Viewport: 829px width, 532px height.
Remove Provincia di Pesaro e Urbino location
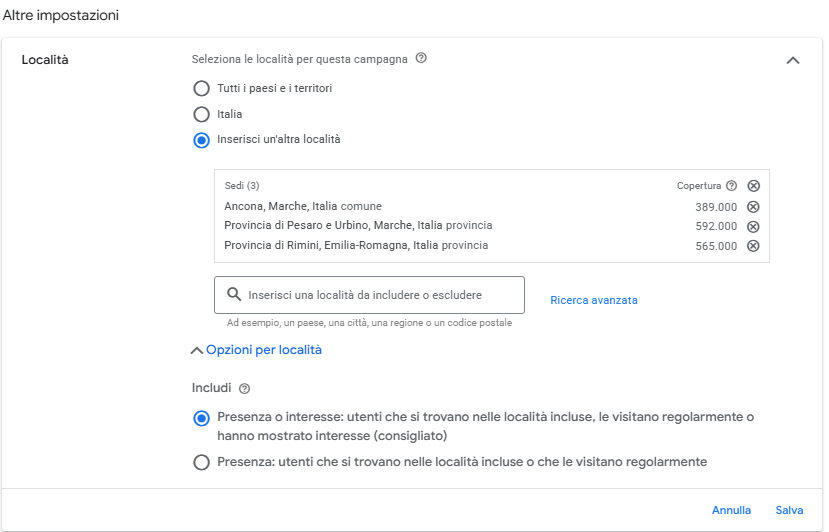754,226
